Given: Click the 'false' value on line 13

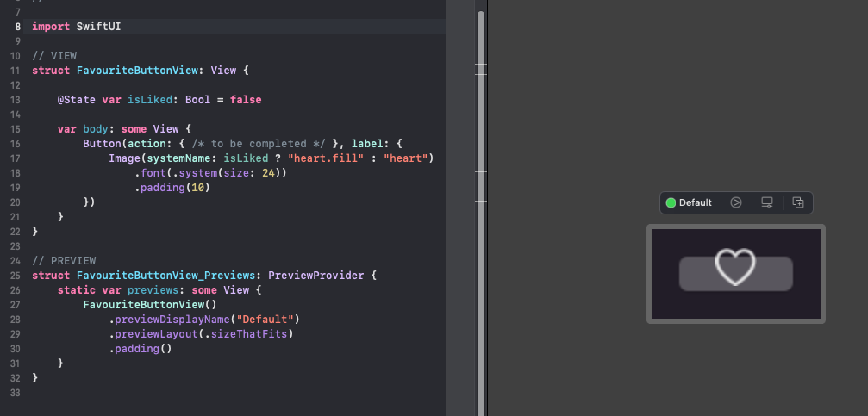Looking at the screenshot, I should tap(246, 100).
